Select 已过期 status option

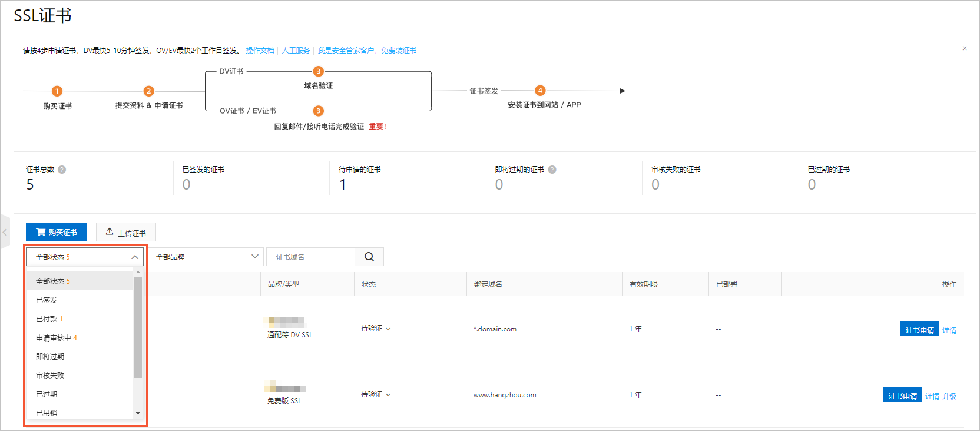[x=80, y=394]
